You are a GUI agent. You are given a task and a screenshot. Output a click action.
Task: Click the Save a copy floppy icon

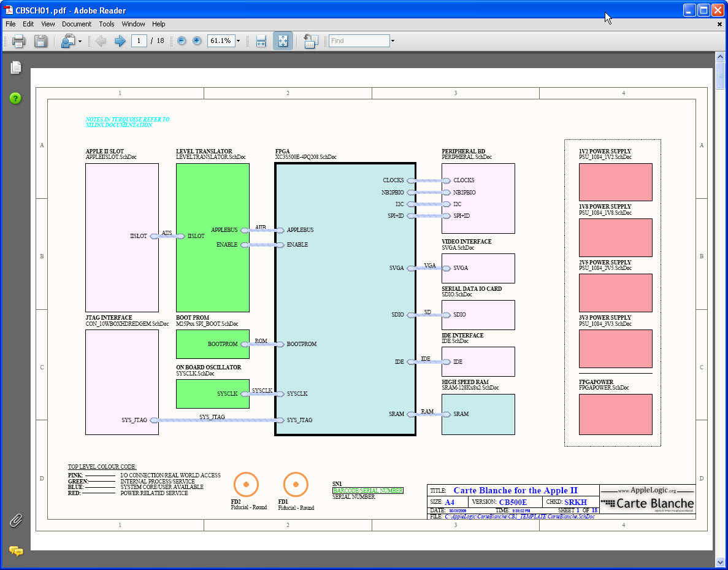click(x=40, y=41)
